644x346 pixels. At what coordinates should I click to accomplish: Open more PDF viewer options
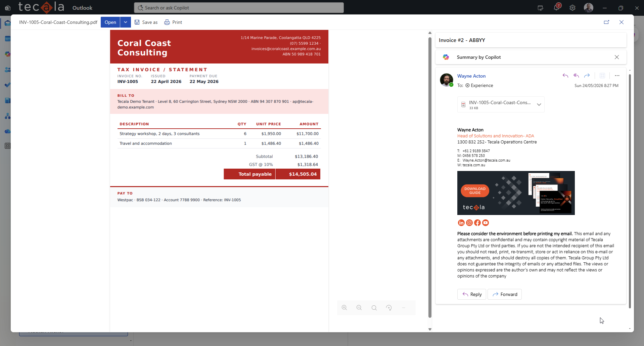coord(404,308)
